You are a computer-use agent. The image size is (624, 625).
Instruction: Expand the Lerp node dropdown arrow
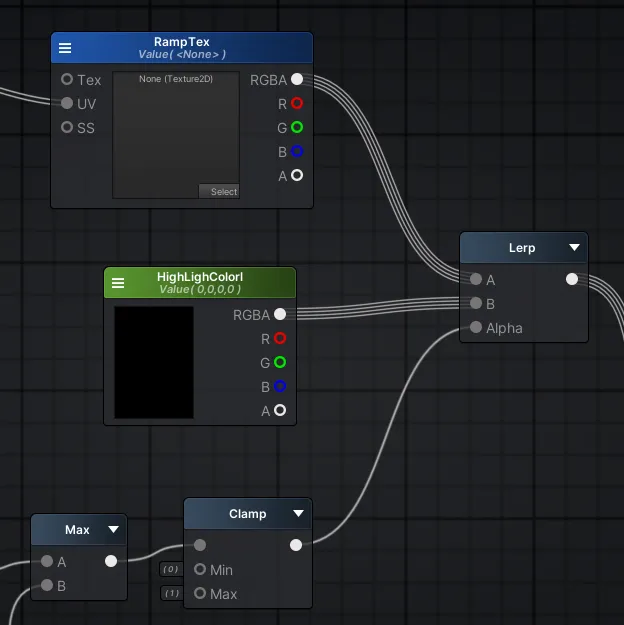pyautogui.click(x=574, y=247)
